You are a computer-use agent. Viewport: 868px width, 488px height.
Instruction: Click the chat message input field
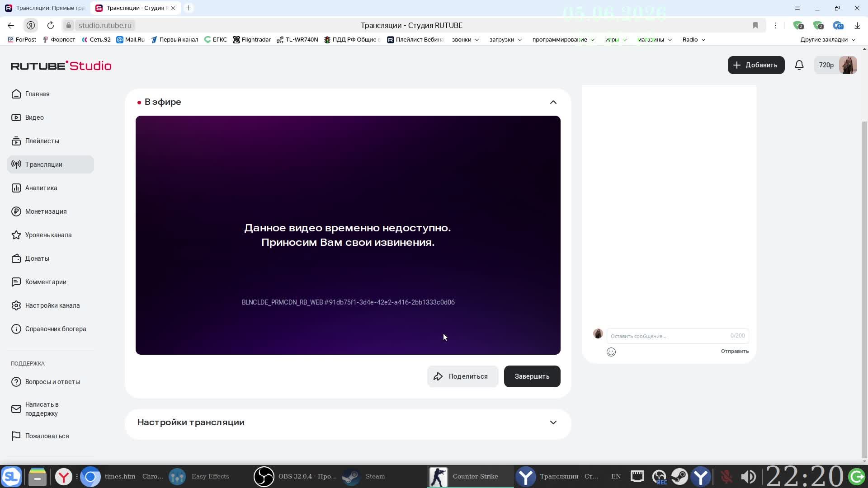point(678,336)
